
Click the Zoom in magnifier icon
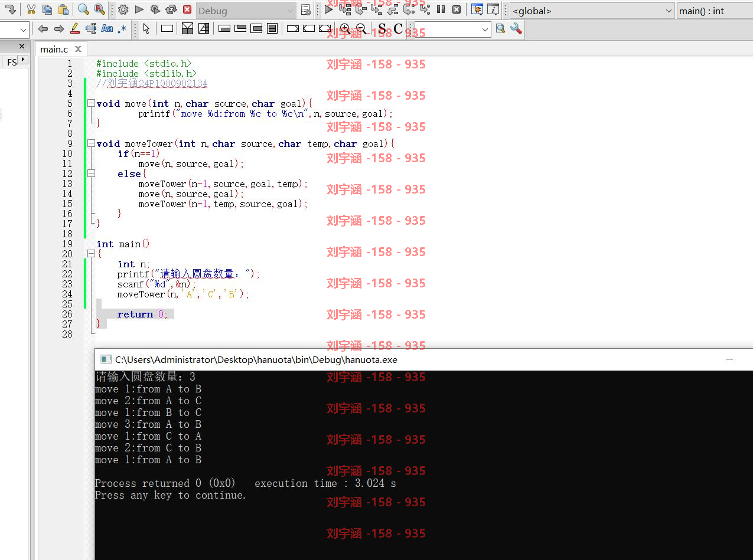coord(345,28)
